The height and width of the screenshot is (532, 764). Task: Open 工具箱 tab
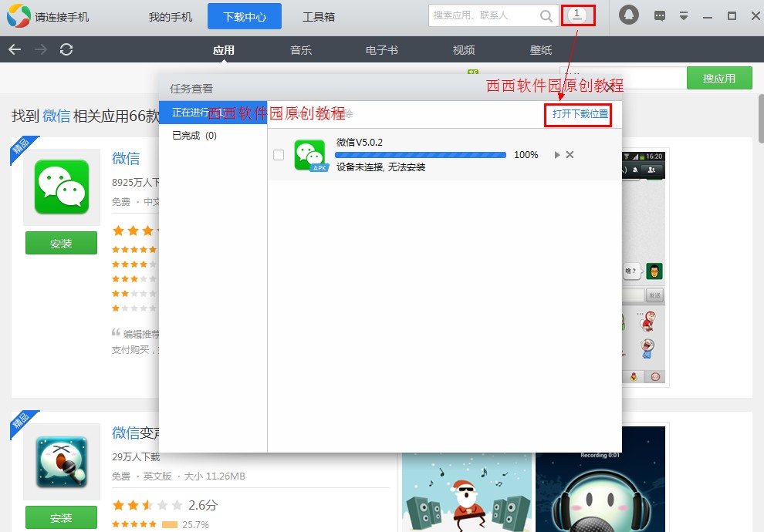pos(319,17)
